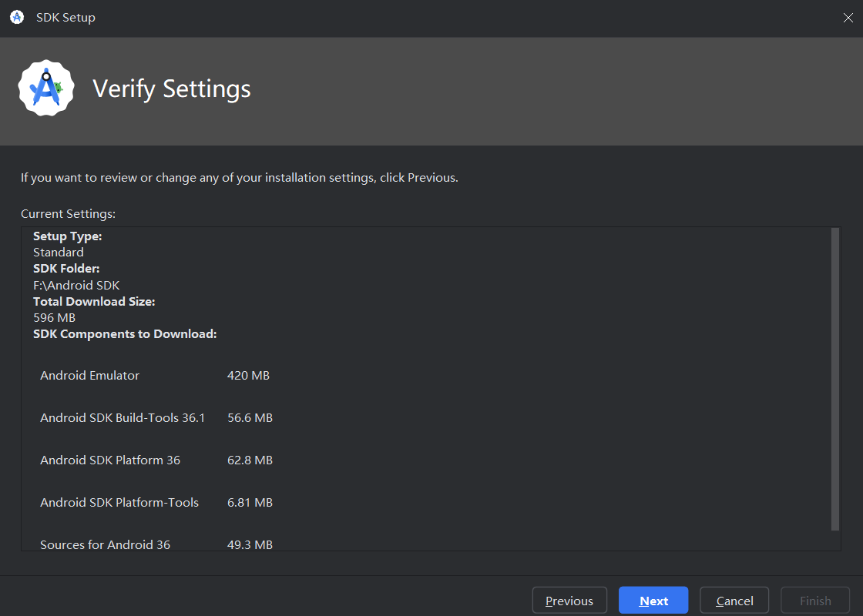
Task: Click the Sources for Android 36 entry
Action: (x=106, y=544)
